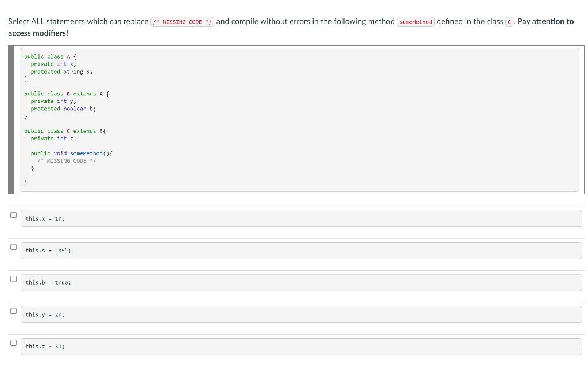The width and height of the screenshot is (588, 365).
Task: Click the line 'public class C extends B{'
Action: coord(65,130)
